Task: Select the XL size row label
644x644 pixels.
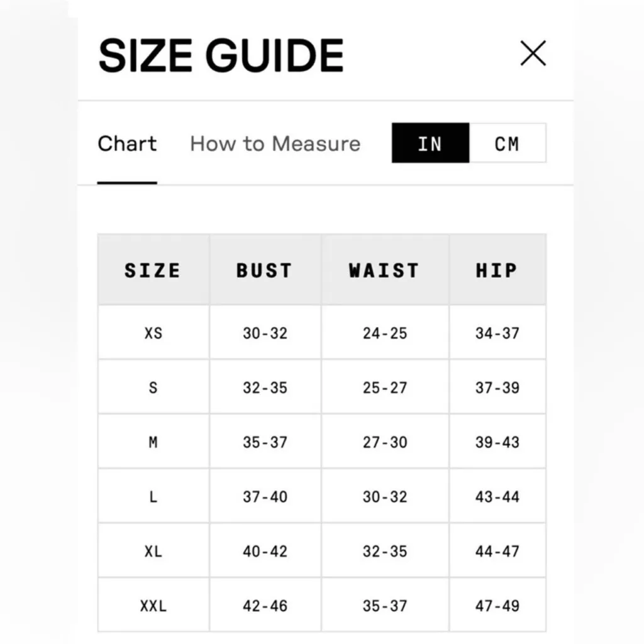Action: point(153,552)
